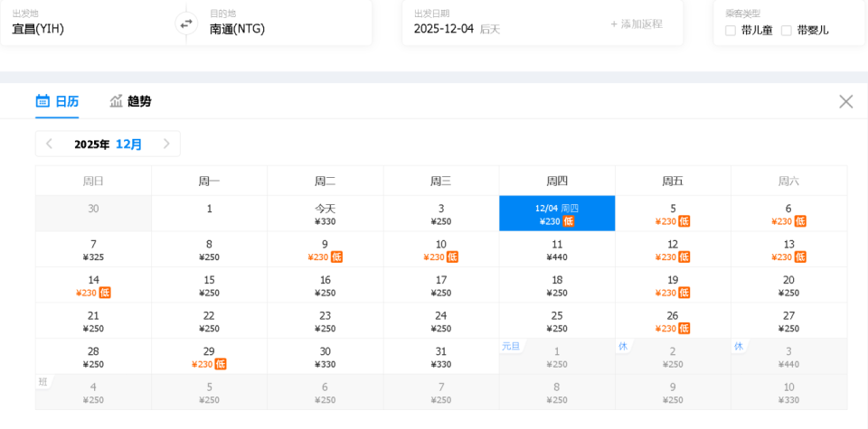This screenshot has width=868, height=429.
Task: Check the 带儿童 checkbox
Action: coord(731,30)
